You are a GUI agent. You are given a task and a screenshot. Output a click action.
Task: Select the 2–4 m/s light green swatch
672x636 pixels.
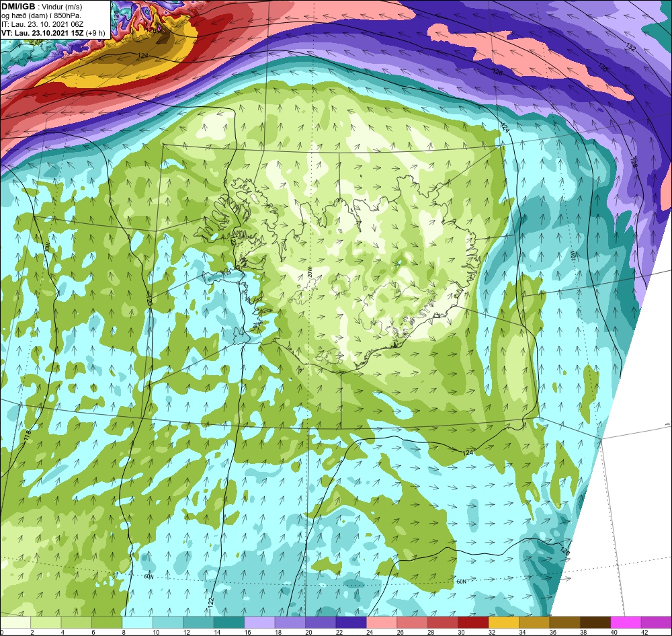[46, 622]
